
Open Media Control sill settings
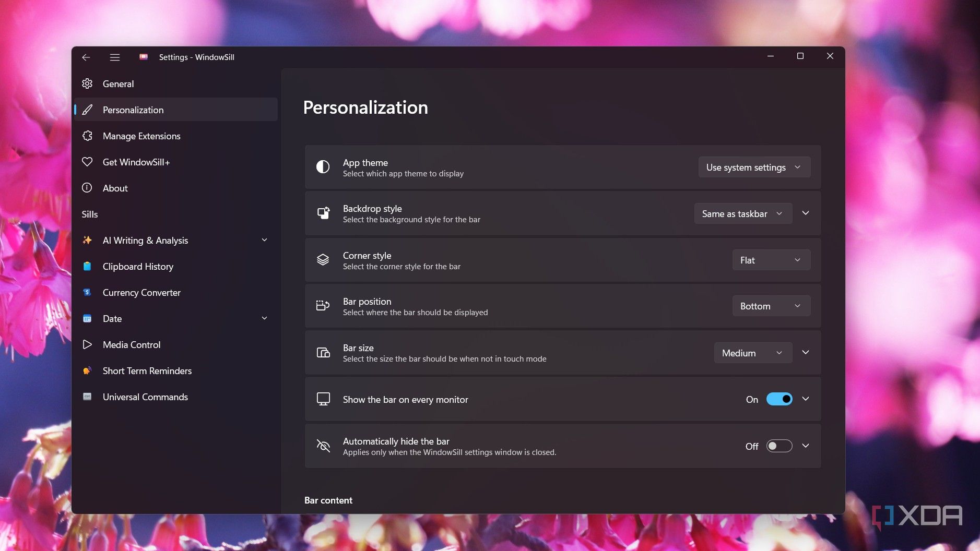[176, 344]
